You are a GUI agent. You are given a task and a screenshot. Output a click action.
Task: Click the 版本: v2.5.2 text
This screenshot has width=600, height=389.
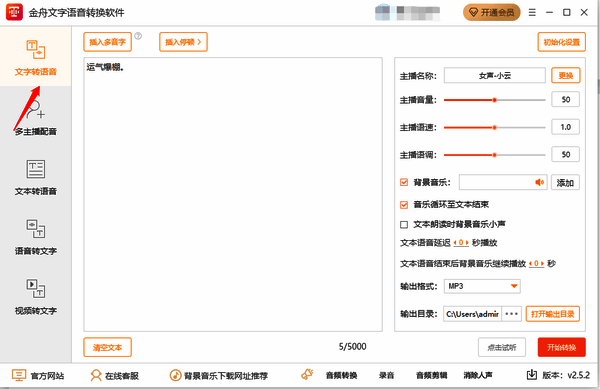(566, 375)
